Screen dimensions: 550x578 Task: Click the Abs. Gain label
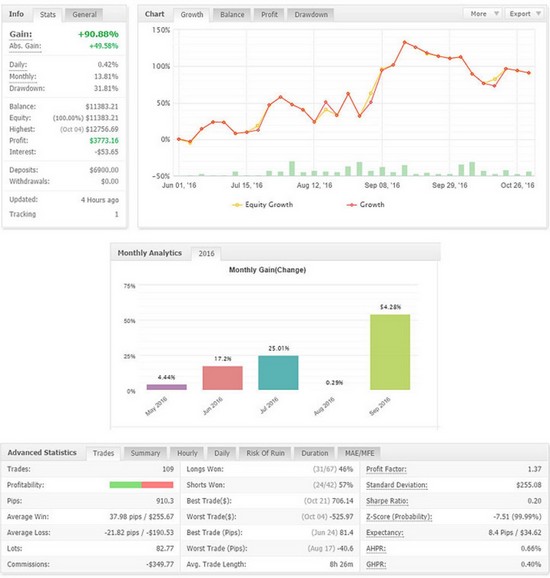(x=25, y=46)
